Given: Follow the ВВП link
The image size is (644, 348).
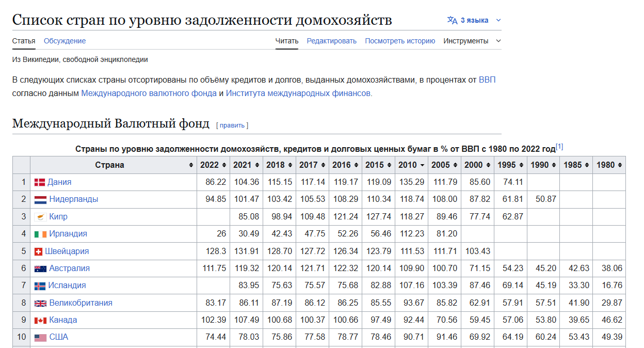Looking at the screenshot, I should click(x=487, y=80).
